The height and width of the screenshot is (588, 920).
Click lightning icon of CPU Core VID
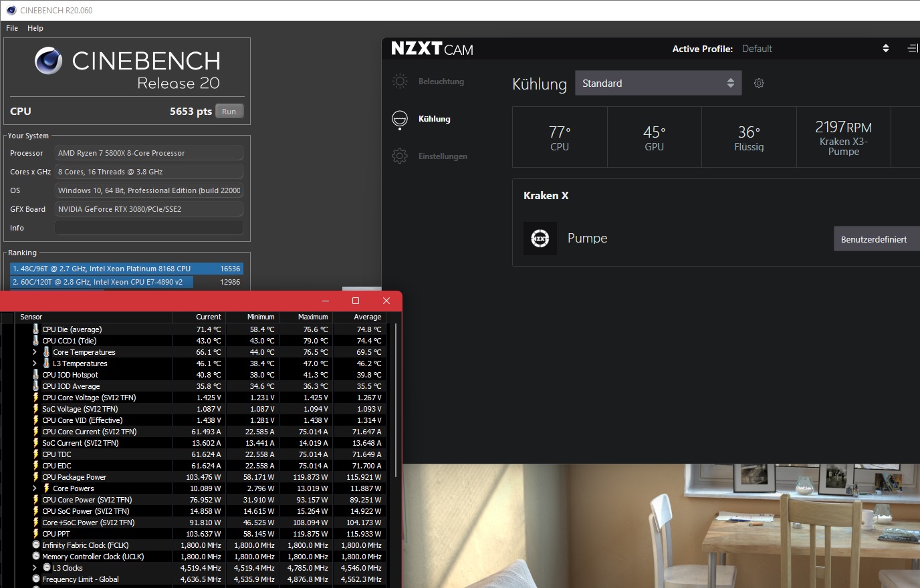coord(36,420)
